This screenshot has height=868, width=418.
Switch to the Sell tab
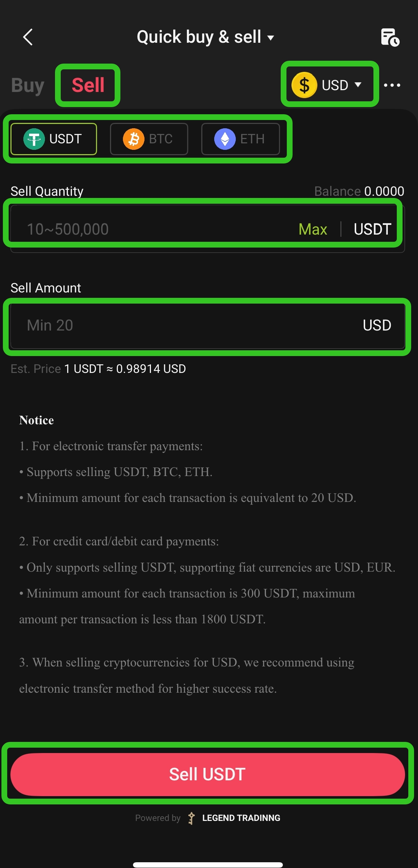[x=88, y=85]
